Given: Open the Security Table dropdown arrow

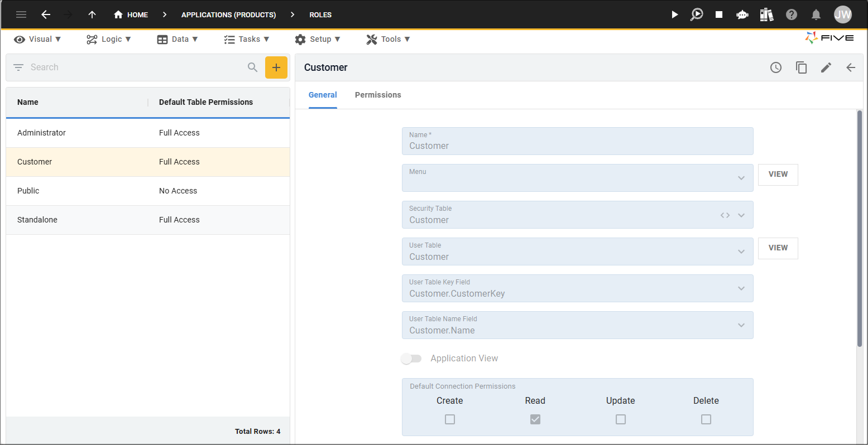Looking at the screenshot, I should 741,215.
